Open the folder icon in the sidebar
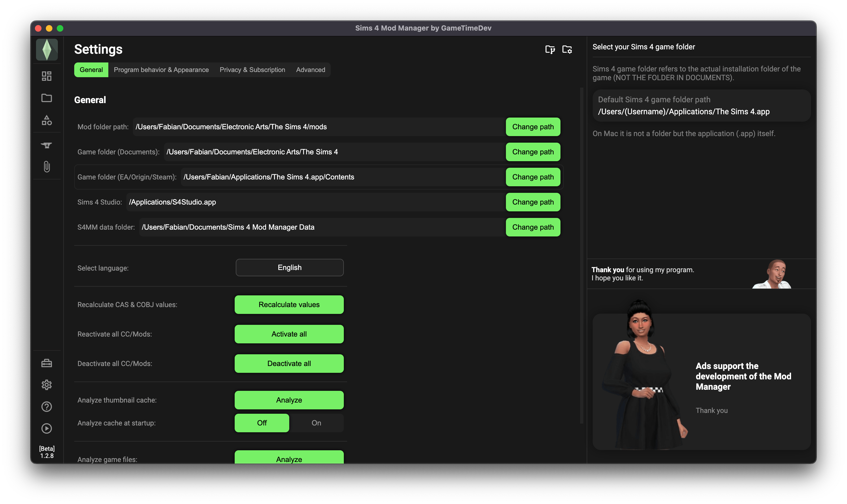This screenshot has height=504, width=847. 47,98
